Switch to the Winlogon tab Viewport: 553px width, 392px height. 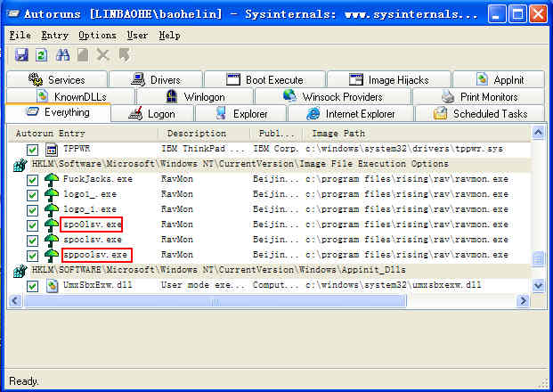click(195, 96)
